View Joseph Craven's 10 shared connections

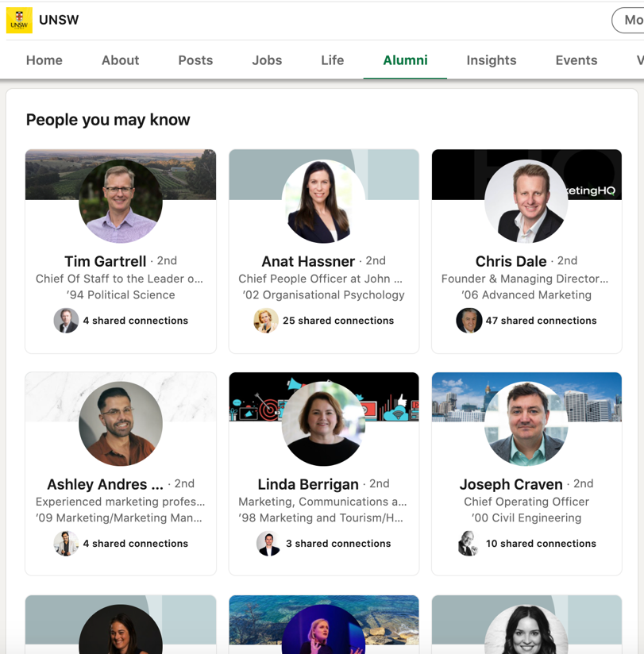point(541,543)
